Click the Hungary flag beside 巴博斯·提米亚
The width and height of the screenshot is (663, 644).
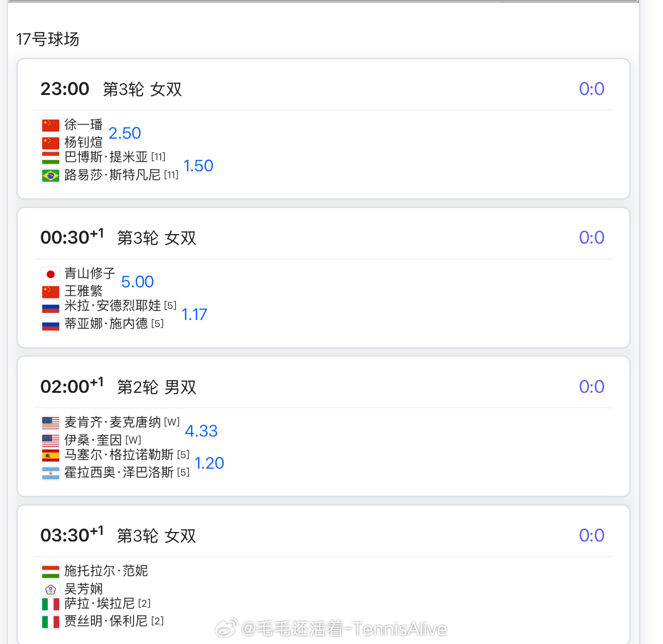tap(50, 158)
